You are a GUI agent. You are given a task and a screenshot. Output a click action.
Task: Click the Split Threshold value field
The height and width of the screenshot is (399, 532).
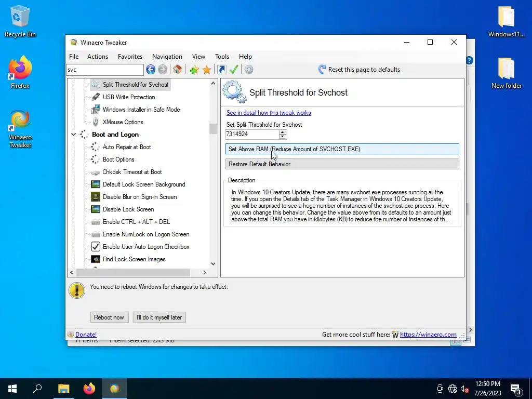pos(252,135)
